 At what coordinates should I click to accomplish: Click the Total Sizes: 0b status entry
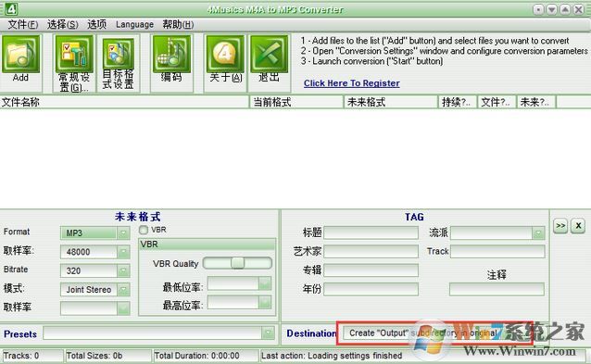pyautogui.click(x=107, y=356)
